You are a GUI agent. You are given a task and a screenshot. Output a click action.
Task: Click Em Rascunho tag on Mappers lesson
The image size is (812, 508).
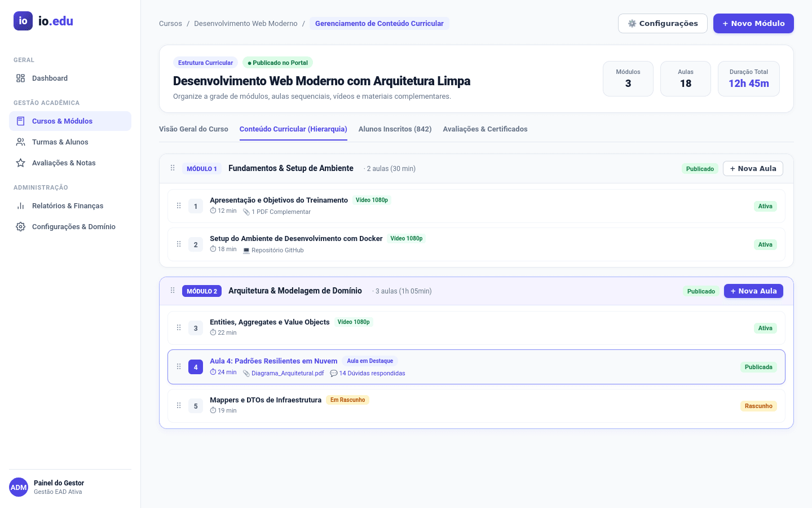point(347,400)
